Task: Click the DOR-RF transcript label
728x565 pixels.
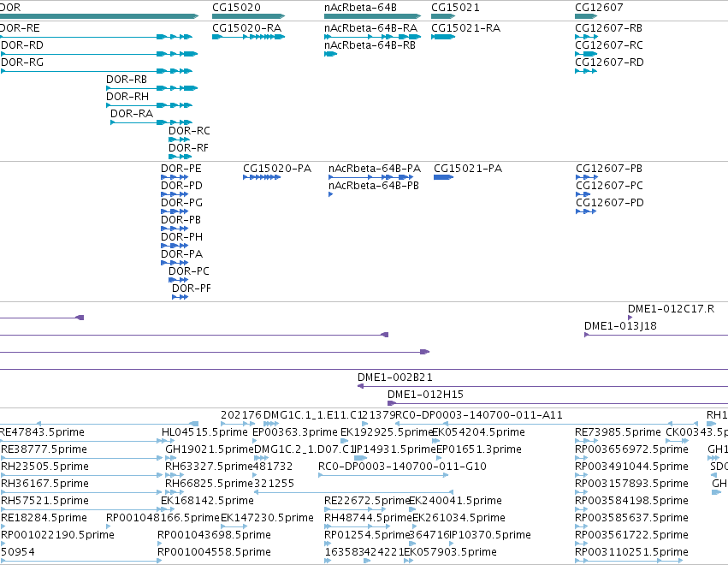Action: click(x=188, y=148)
